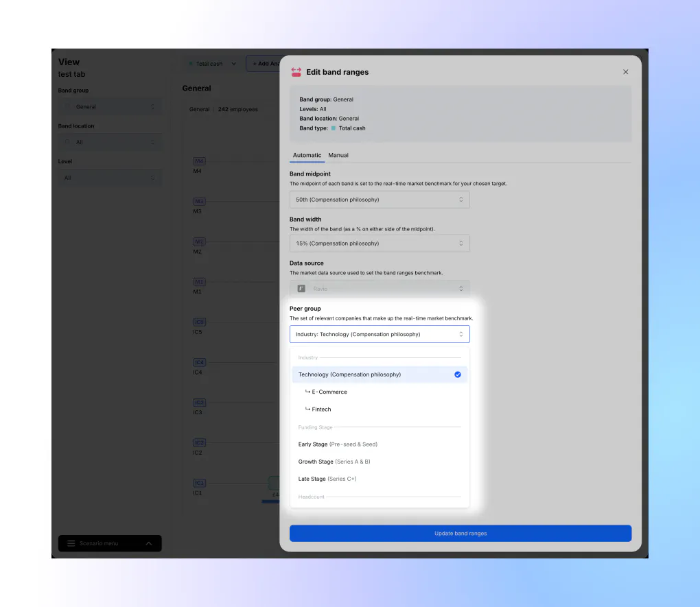This screenshot has height=607, width=700.
Task: Click the Levels: All summary line
Action: [x=312, y=109]
